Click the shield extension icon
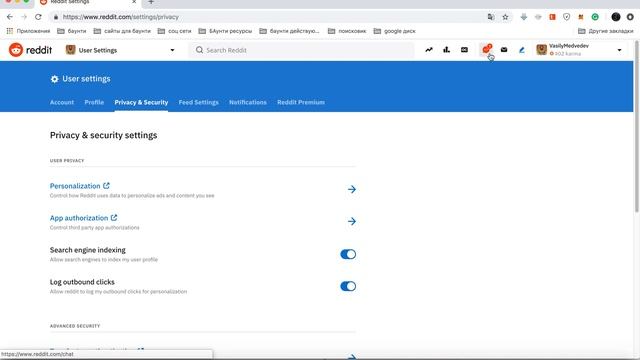Image resolution: width=640 pixels, height=360 pixels. [x=567, y=17]
